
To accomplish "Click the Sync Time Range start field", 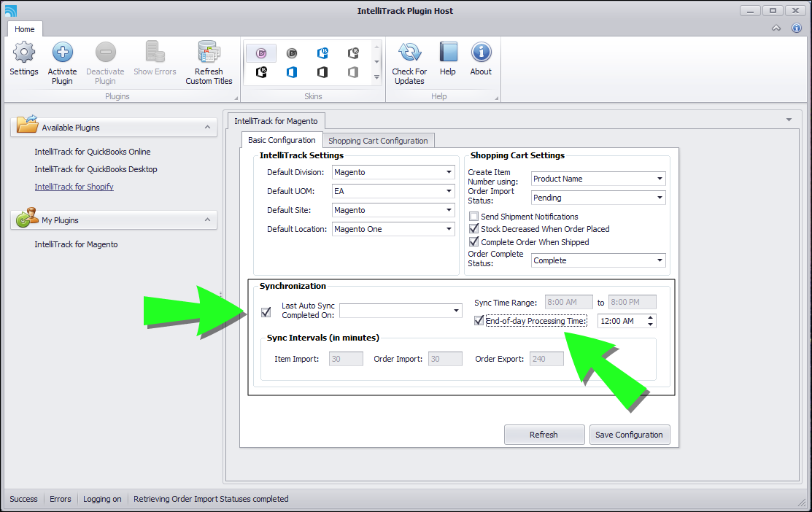I will click(x=568, y=302).
